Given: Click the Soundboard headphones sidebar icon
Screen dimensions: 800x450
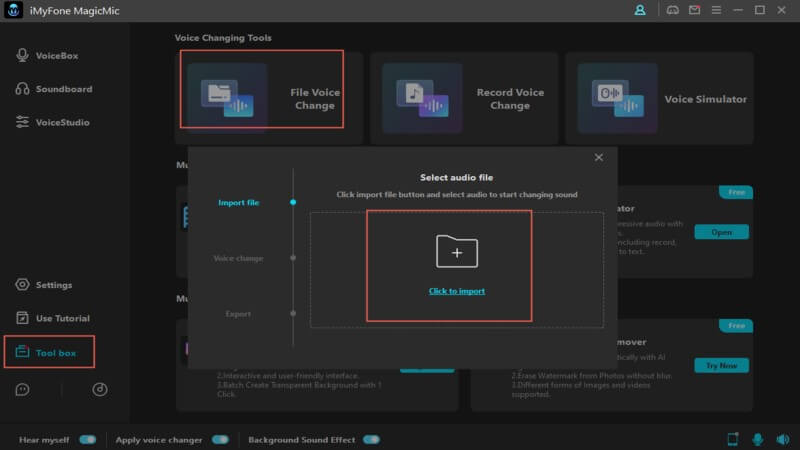Looking at the screenshot, I should [22, 89].
